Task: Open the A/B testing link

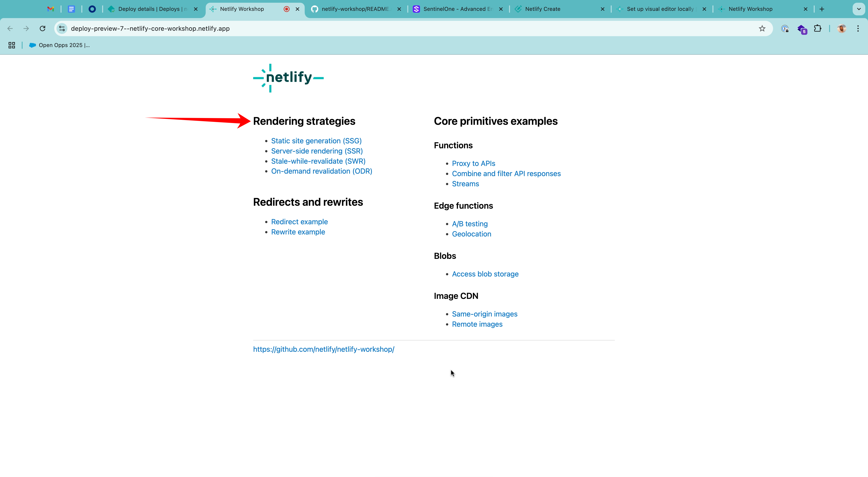Action: (469, 224)
